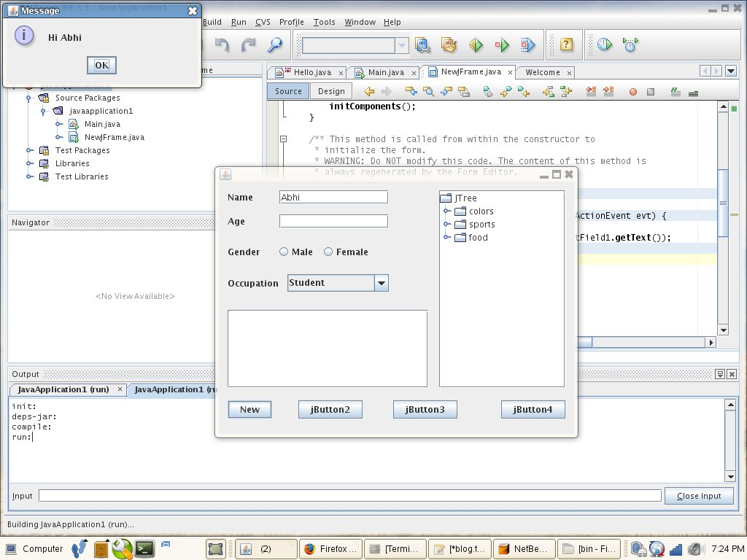Click the Attach Debugger toolbar icon
The height and width of the screenshot is (560, 747).
(528, 44)
